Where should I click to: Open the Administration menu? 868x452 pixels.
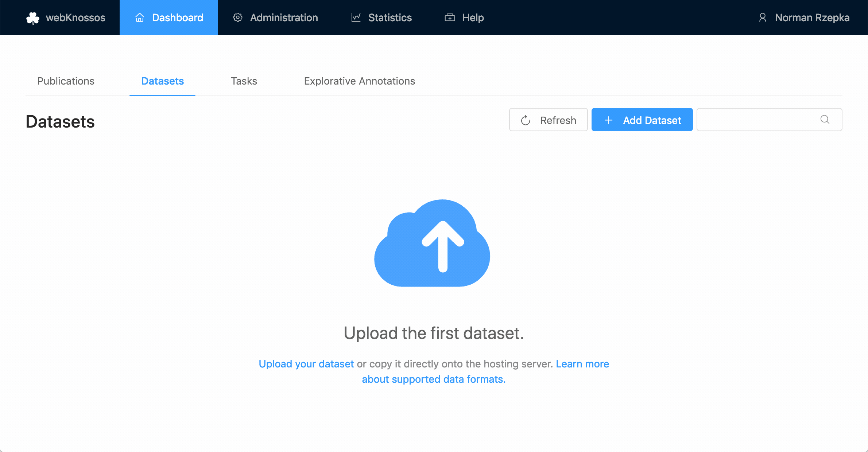click(284, 17)
